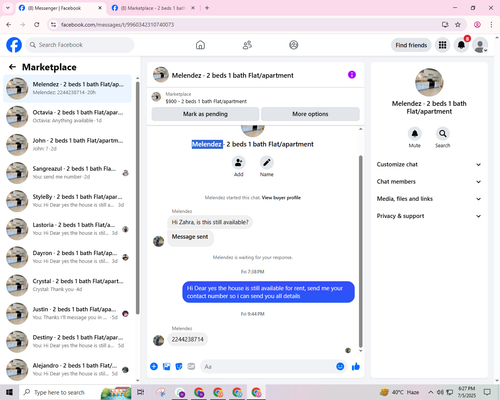Open View buyer profile link
500x400 pixels.
coord(281,198)
